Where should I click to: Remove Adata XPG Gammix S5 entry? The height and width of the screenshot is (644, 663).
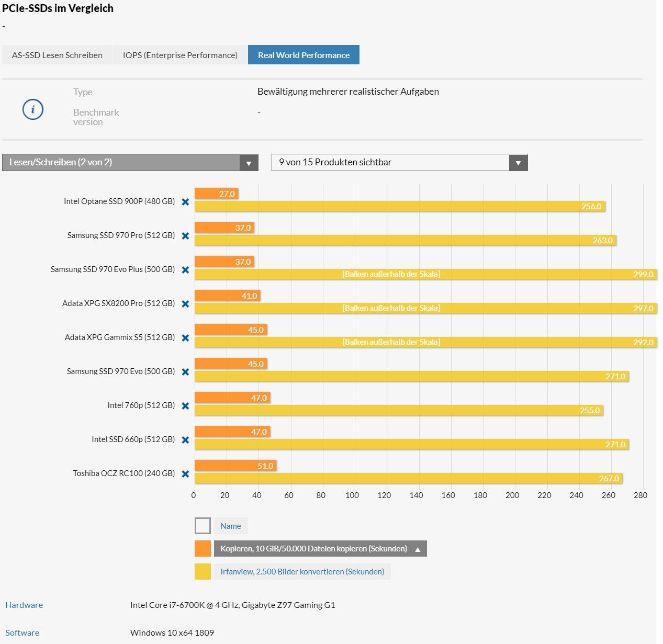[x=185, y=338]
